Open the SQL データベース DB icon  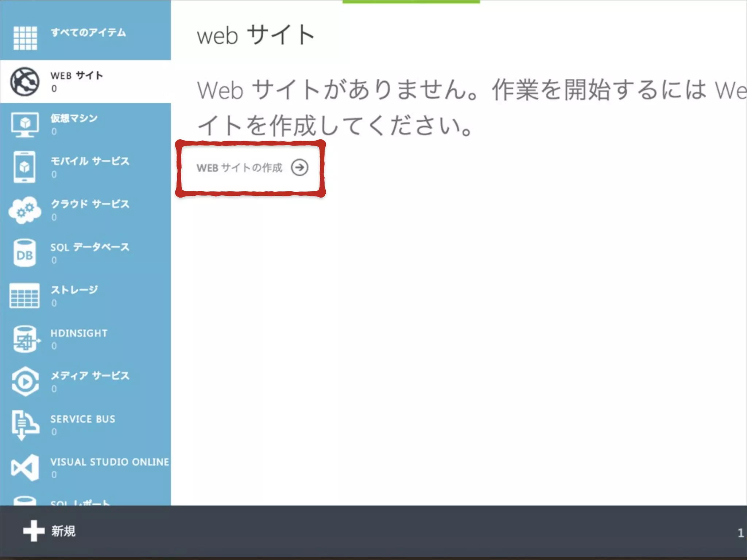24,253
